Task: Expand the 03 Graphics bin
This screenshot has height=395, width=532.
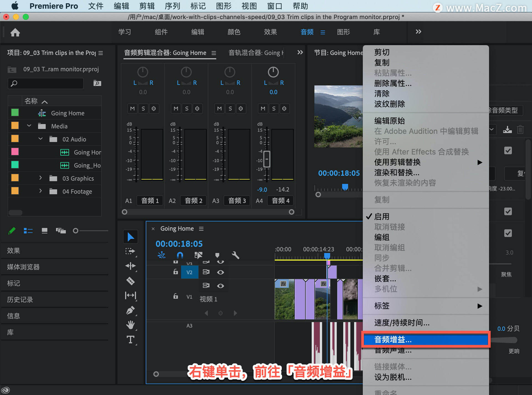Action: pyautogui.click(x=40, y=178)
